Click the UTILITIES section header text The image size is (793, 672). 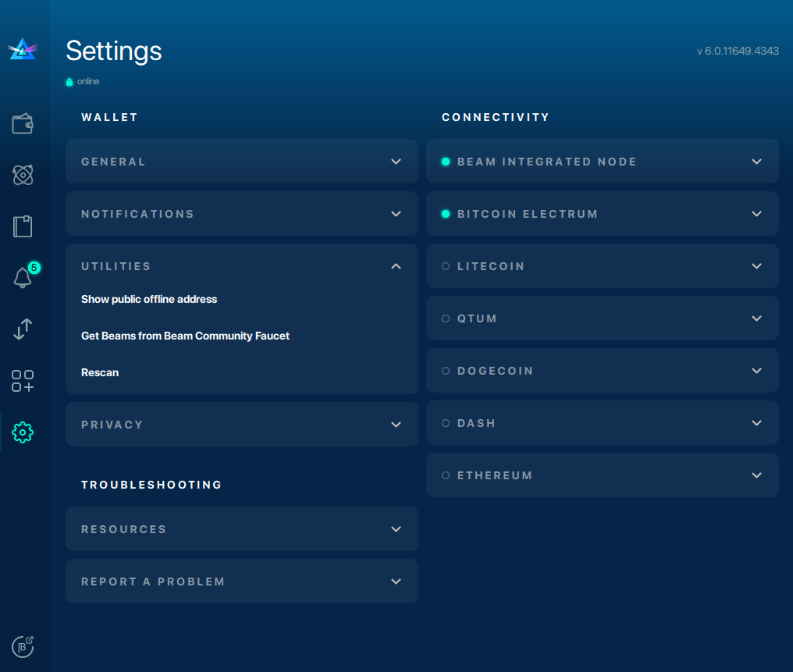[x=116, y=266]
